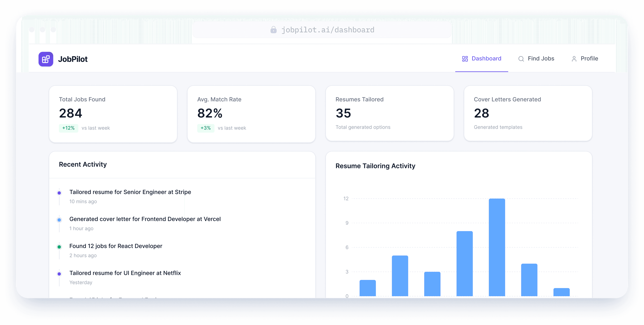Click the '9' y-axis label

347,223
